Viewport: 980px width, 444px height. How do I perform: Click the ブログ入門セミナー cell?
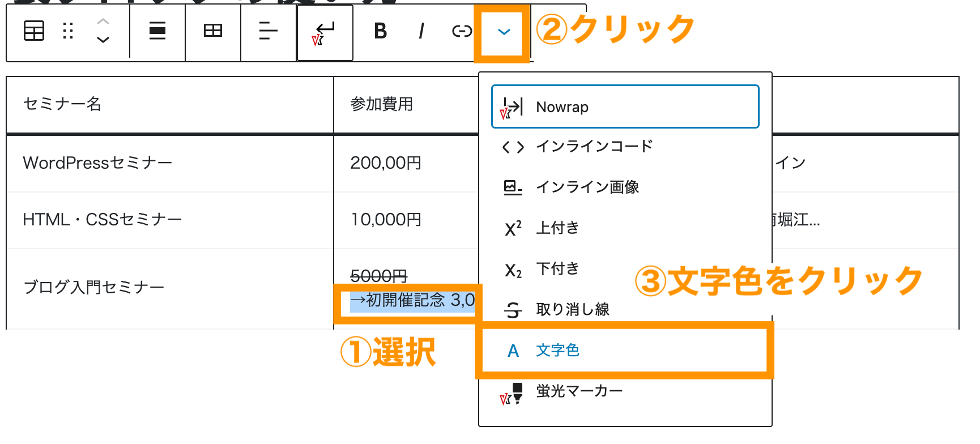(x=170, y=288)
